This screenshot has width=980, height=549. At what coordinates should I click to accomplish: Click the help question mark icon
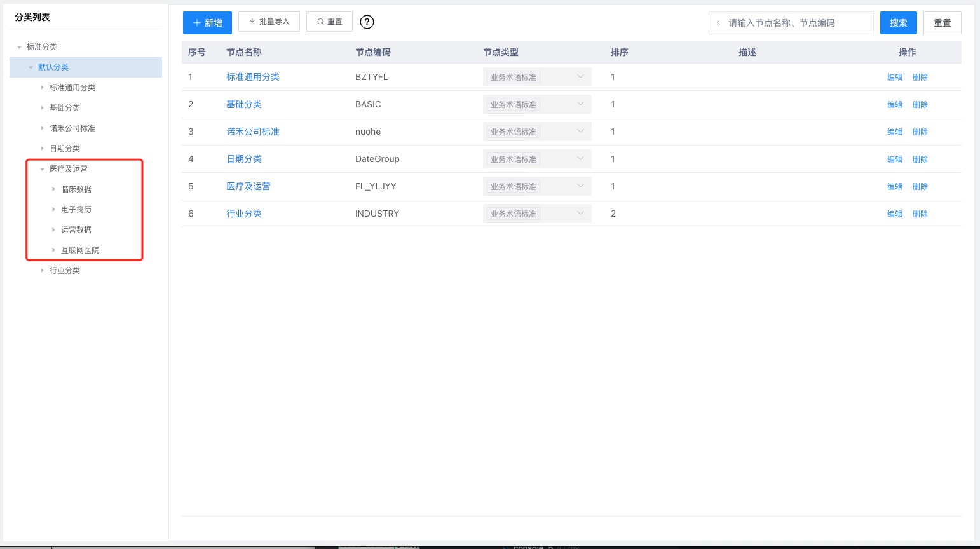pyautogui.click(x=367, y=22)
